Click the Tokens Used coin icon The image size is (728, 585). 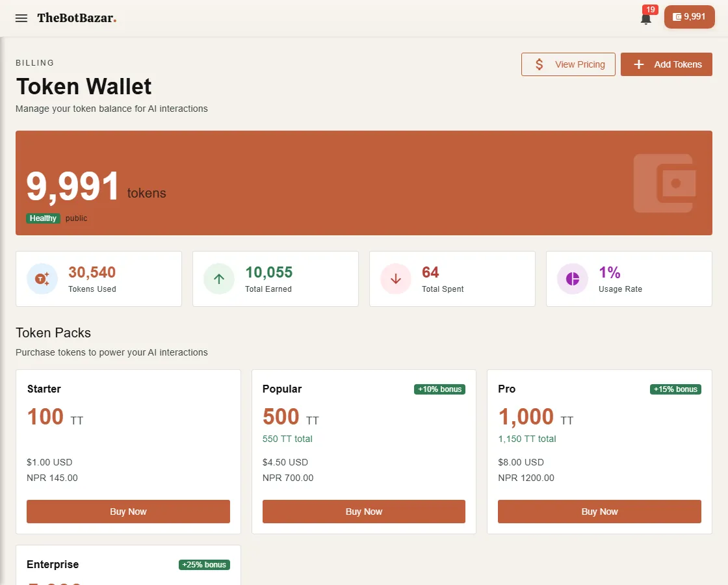click(42, 279)
